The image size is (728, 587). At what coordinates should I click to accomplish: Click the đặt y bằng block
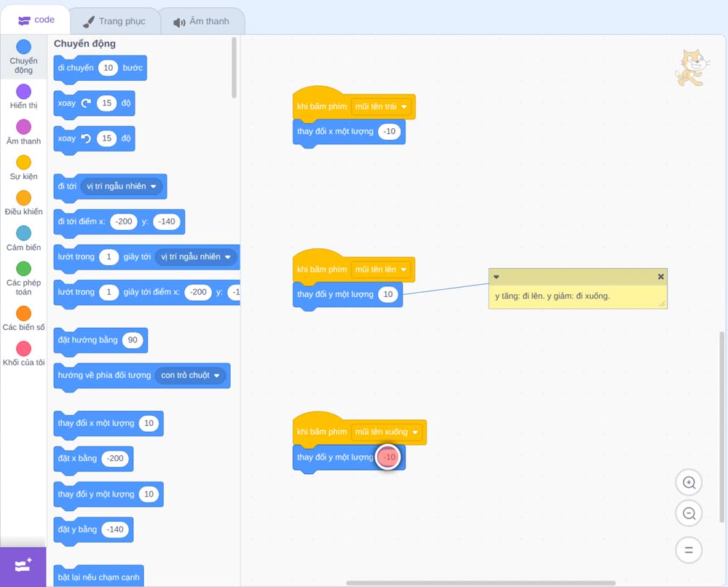tap(94, 531)
